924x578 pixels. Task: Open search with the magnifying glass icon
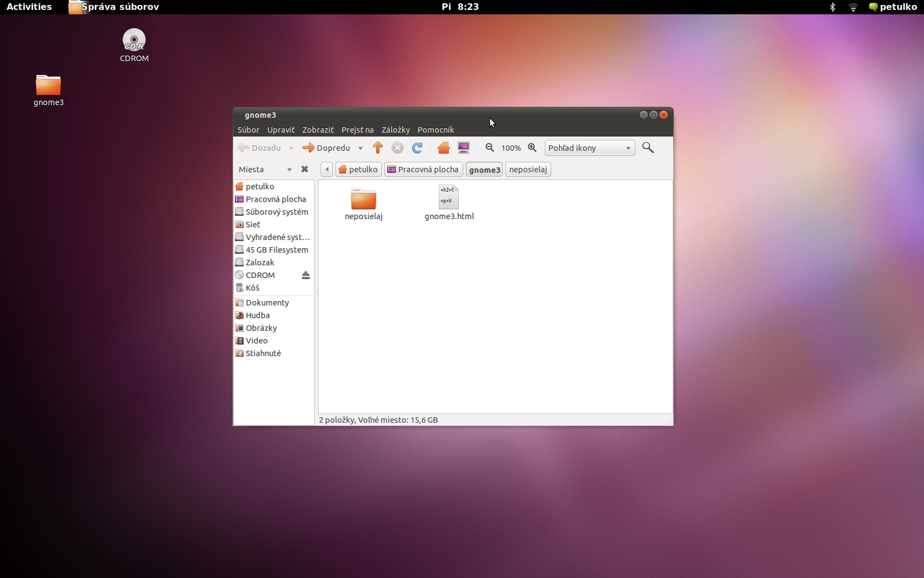[x=648, y=148]
